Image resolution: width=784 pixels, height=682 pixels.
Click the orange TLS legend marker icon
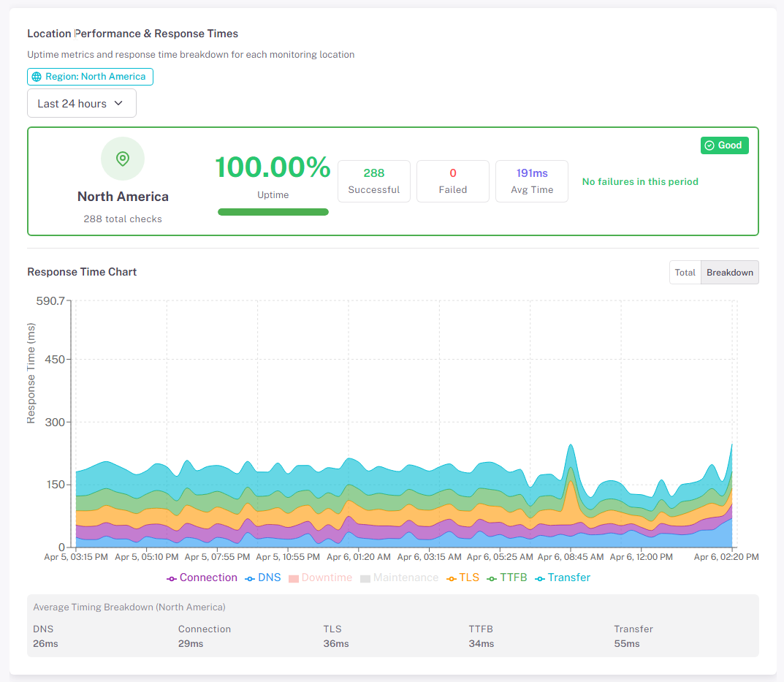(x=452, y=578)
